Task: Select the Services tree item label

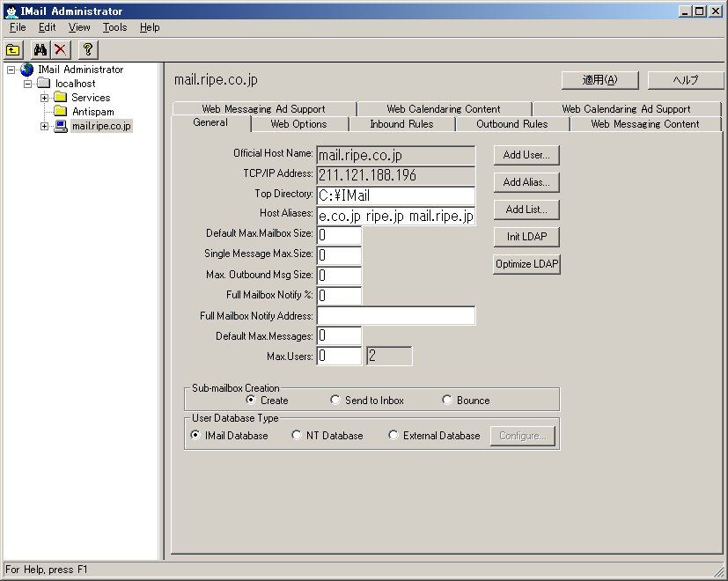Action: pos(91,98)
